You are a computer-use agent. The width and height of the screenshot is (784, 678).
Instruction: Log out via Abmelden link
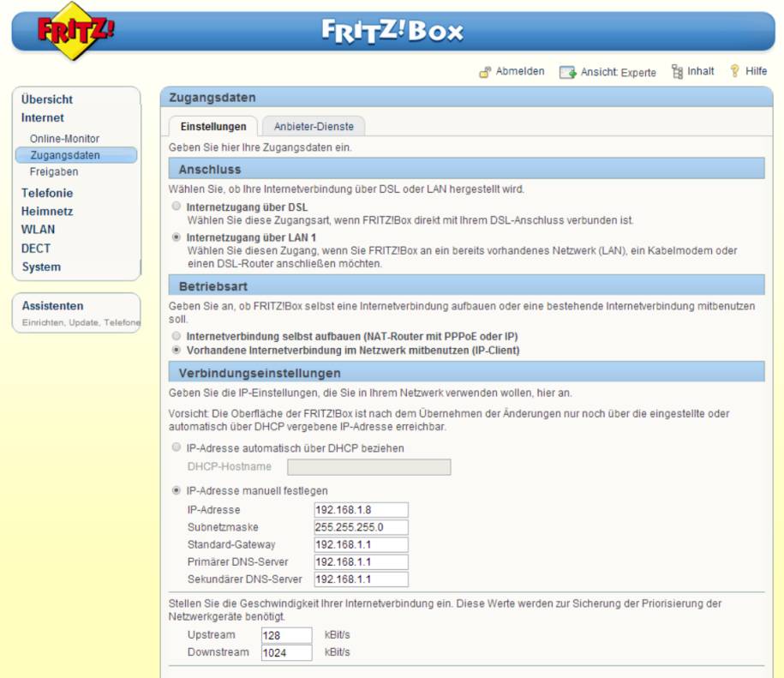pos(520,71)
